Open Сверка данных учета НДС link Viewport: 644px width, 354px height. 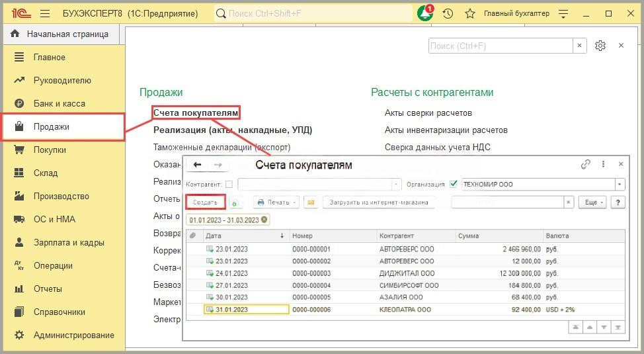pos(438,147)
